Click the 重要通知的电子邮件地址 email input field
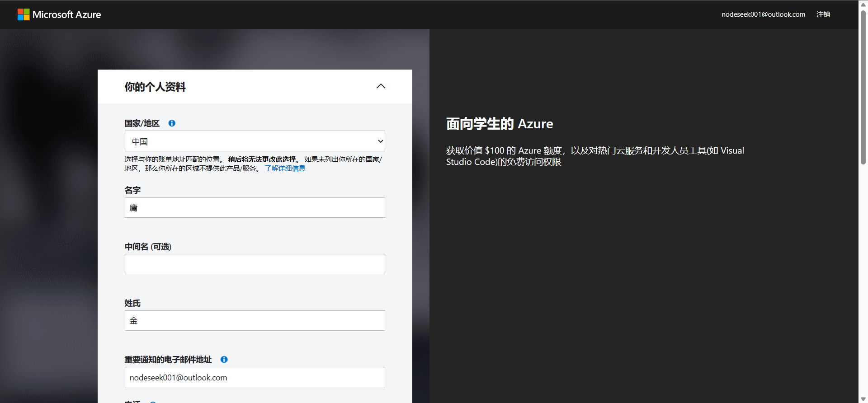 click(255, 377)
